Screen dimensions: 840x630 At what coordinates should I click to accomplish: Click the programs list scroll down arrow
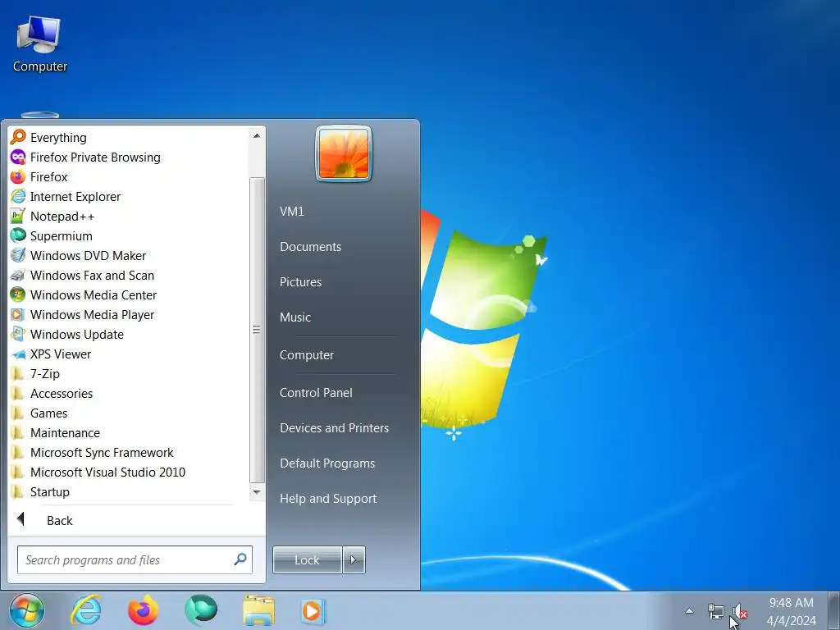click(x=257, y=492)
